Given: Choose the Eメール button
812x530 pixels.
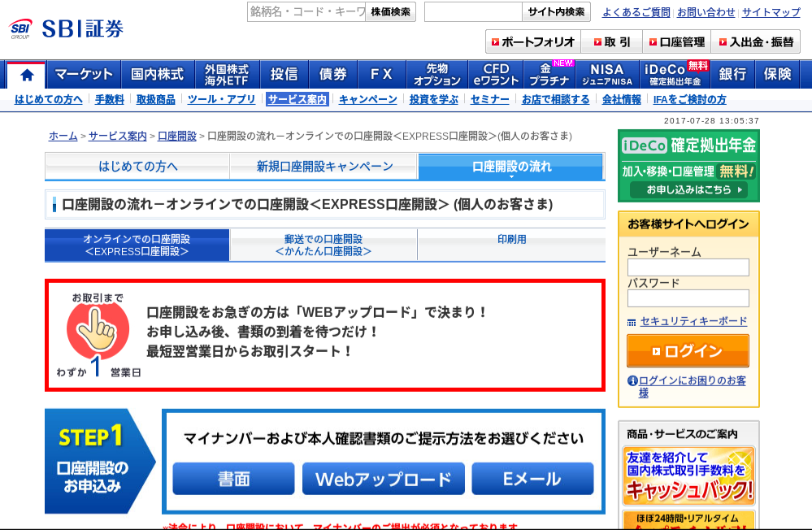Looking at the screenshot, I should (x=532, y=479).
